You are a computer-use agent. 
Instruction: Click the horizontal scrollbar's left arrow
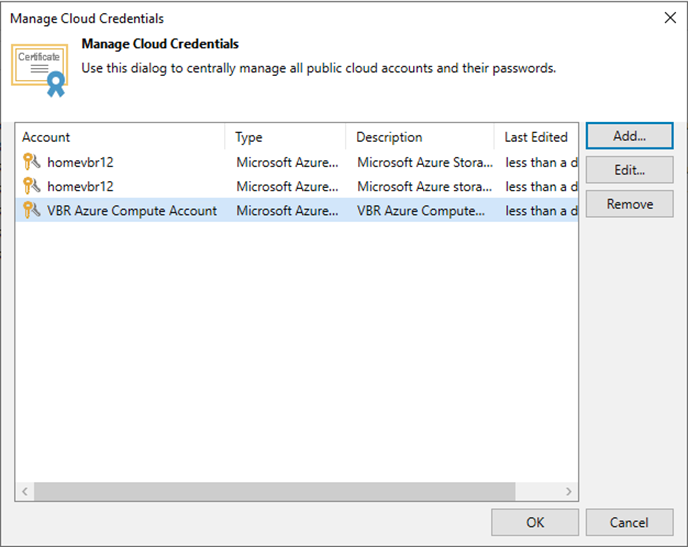pyautogui.click(x=25, y=491)
